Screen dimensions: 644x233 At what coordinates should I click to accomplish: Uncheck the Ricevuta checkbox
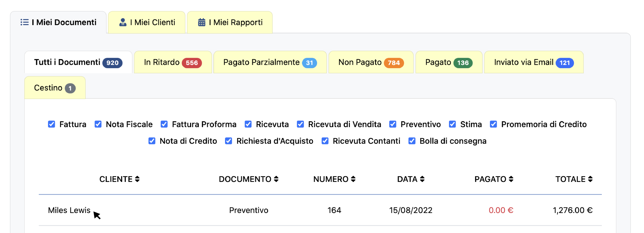pyautogui.click(x=248, y=124)
